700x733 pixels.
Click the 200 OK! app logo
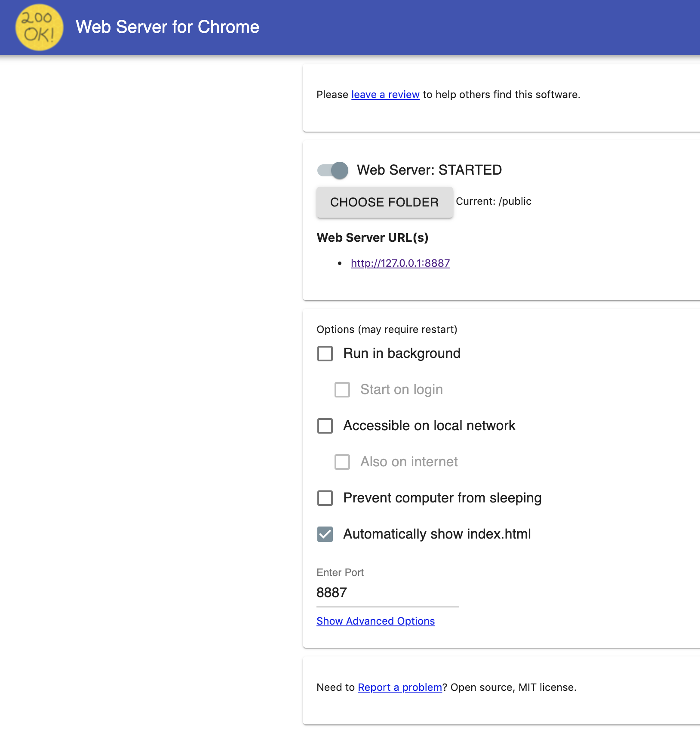(39, 27)
